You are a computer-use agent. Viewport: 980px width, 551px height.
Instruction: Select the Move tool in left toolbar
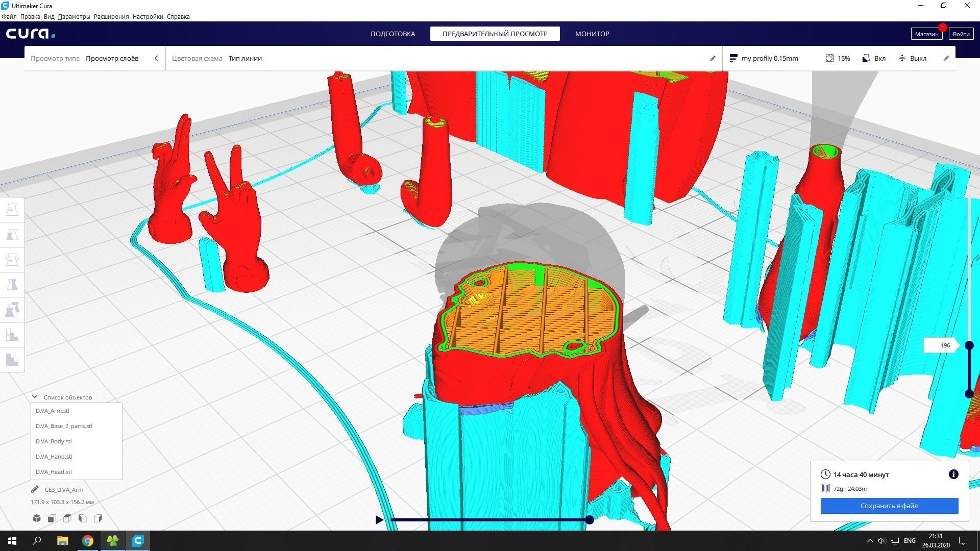tap(12, 210)
